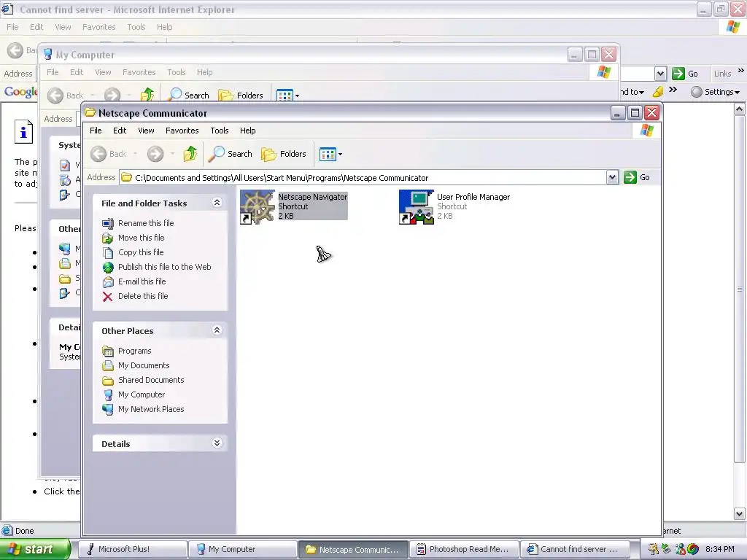The image size is (747, 560).
Task: Click Internet Explorer scrollbar down arrow
Action: (x=740, y=513)
